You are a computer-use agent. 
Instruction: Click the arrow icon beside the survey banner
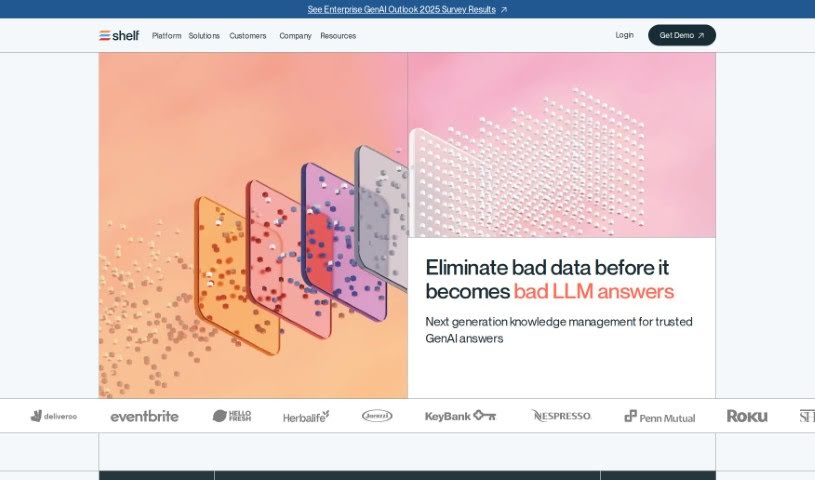pyautogui.click(x=504, y=10)
